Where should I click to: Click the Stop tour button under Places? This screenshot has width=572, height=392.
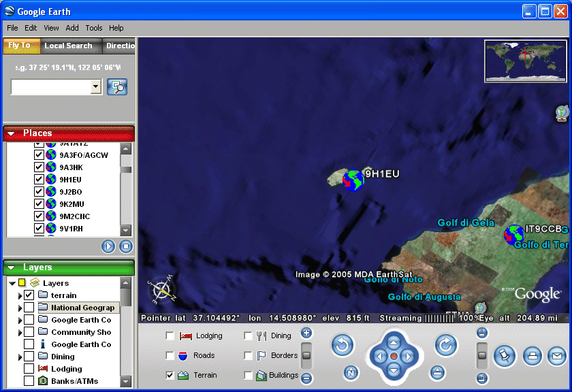click(x=125, y=246)
